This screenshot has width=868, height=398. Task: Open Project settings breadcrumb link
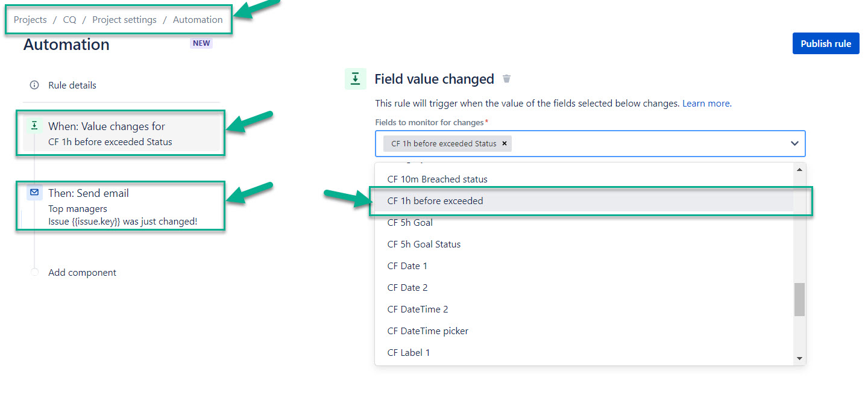(x=124, y=19)
